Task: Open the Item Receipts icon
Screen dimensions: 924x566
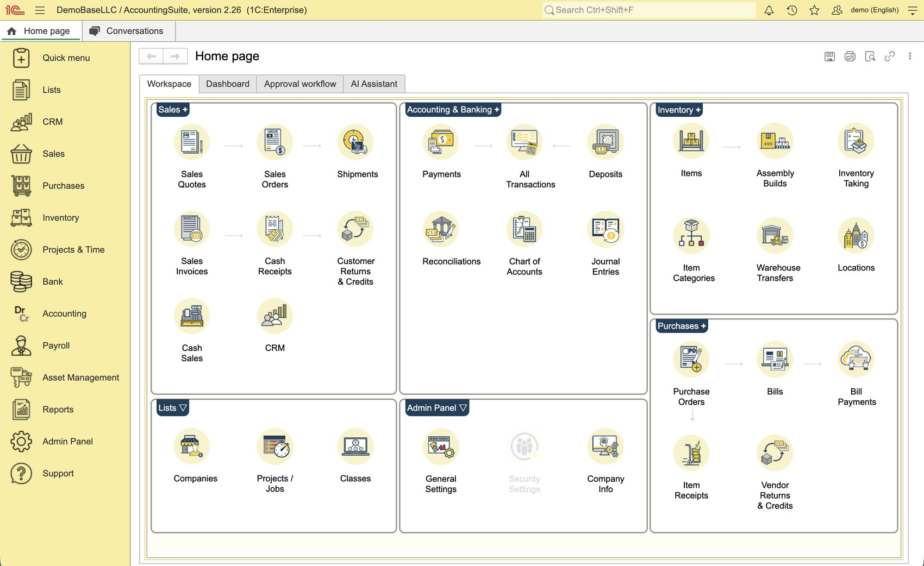Action: [x=691, y=453]
